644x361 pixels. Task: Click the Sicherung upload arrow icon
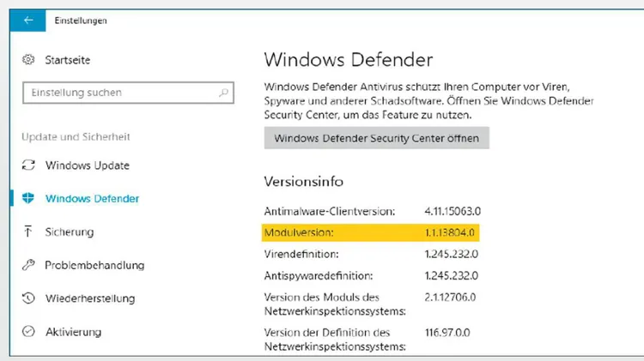pyautogui.click(x=28, y=232)
